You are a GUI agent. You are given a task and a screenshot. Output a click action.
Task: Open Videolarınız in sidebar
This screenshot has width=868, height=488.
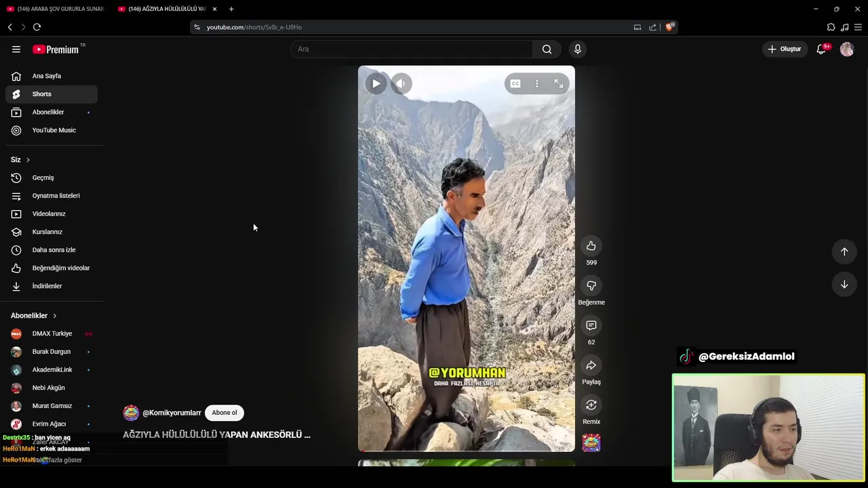[x=52, y=213]
